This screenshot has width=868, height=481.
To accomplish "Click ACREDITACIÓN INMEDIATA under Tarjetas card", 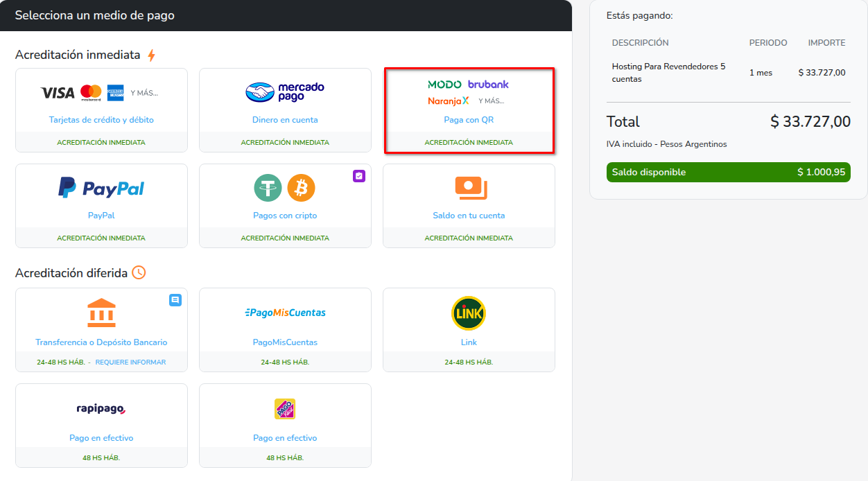I will coord(101,142).
